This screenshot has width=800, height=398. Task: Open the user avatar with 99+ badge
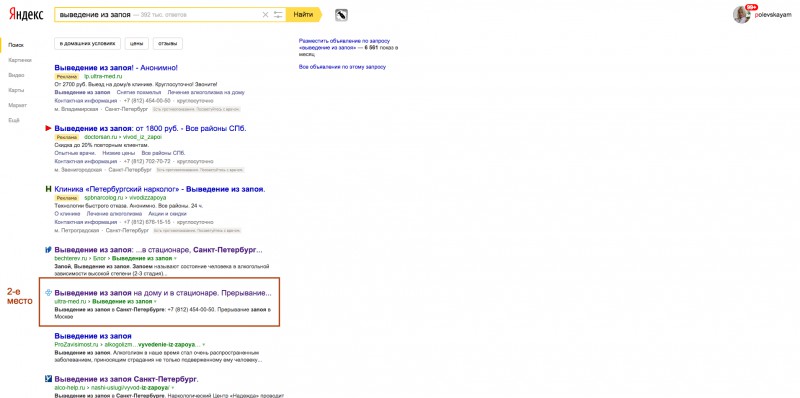(741, 14)
